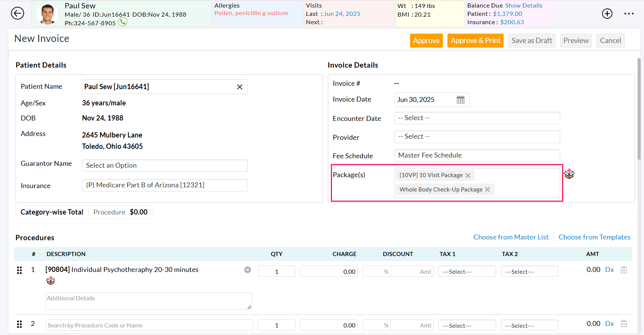The width and height of the screenshot is (644, 335).
Task: Preview the invoice
Action: click(576, 41)
